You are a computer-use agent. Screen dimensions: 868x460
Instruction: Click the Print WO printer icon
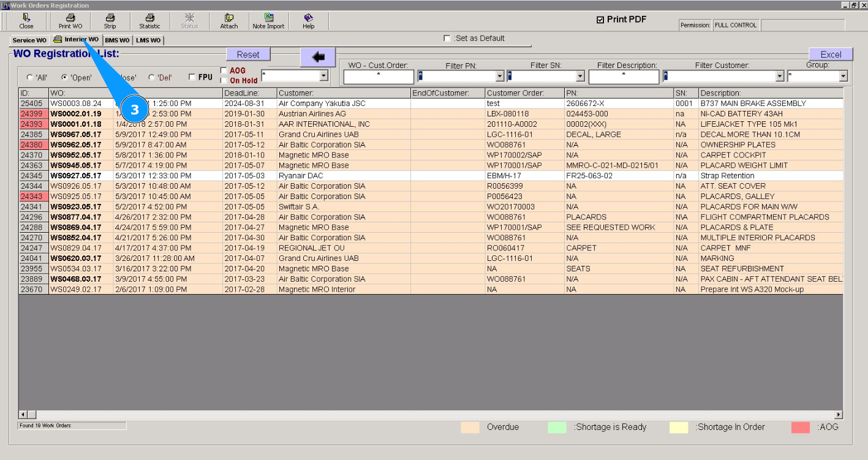pyautogui.click(x=70, y=18)
